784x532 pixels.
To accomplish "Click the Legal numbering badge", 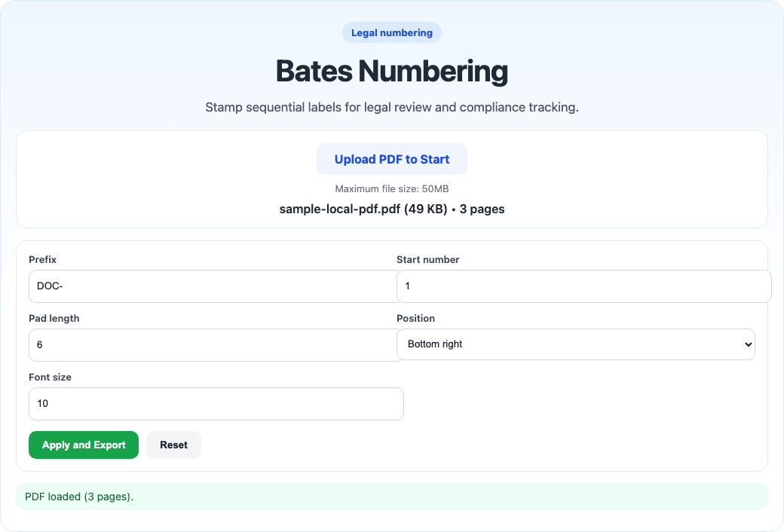I will pyautogui.click(x=391, y=32).
